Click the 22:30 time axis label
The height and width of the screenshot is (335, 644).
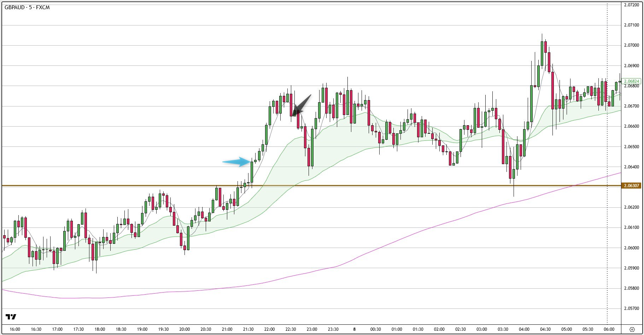click(291, 329)
